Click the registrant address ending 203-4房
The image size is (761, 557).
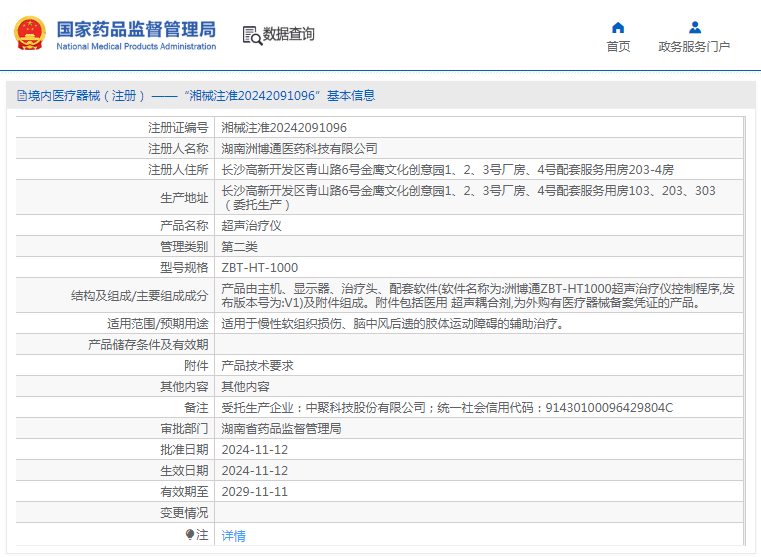[x=447, y=170]
